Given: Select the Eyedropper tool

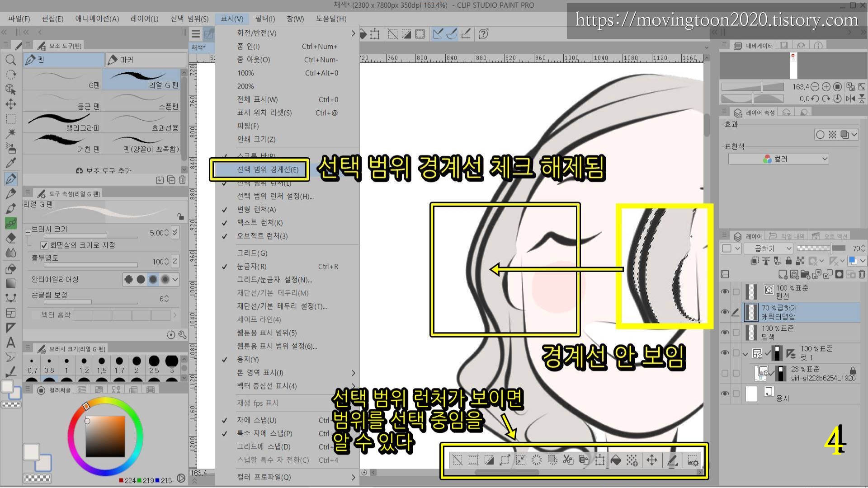Looking at the screenshot, I should 11,163.
